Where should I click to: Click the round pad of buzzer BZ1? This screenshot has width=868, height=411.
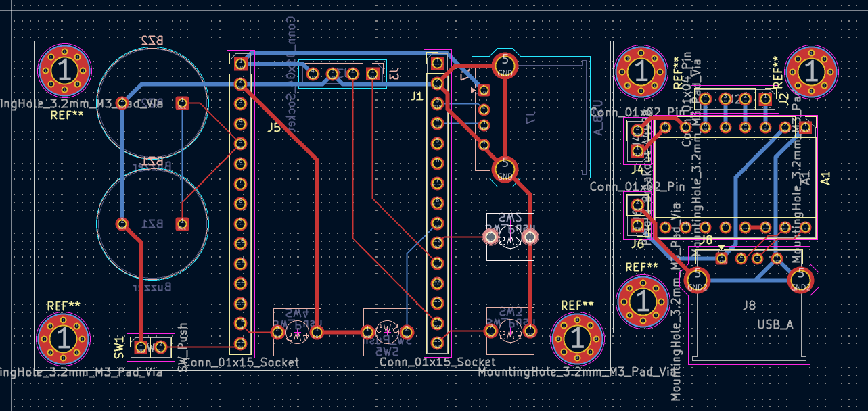click(122, 224)
